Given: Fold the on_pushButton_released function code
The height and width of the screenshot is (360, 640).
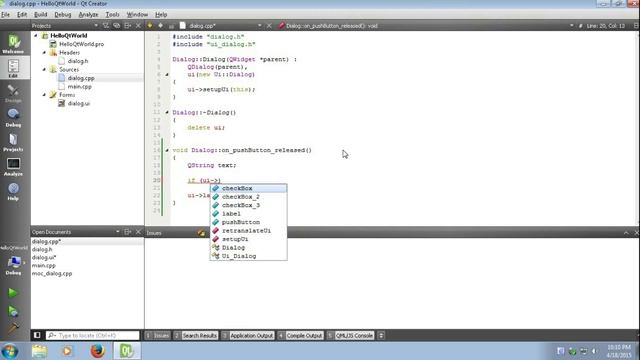Looking at the screenshot, I should (167, 150).
